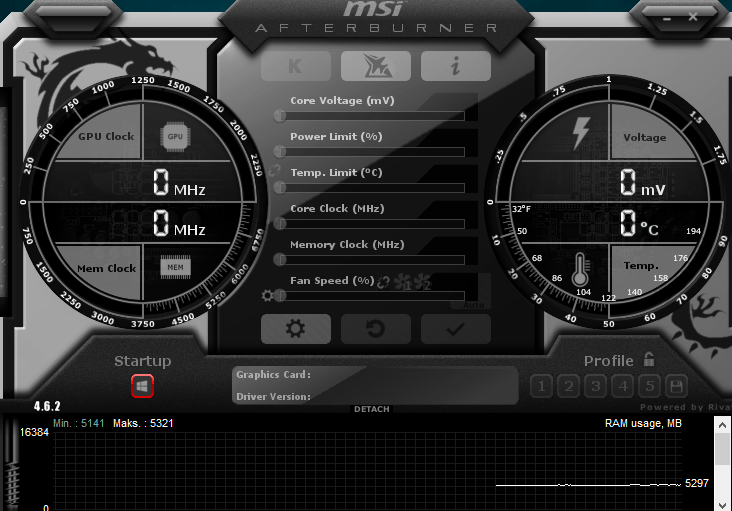This screenshot has height=511, width=732.
Task: Click the 'GPU Clock' gauge label
Action: pyautogui.click(x=106, y=136)
